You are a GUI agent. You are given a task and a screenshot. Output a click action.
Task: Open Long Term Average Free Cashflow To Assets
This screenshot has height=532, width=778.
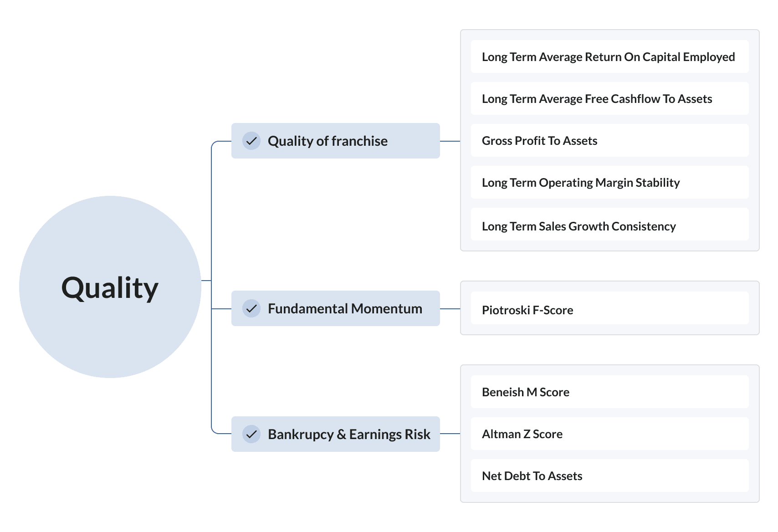coord(610,98)
